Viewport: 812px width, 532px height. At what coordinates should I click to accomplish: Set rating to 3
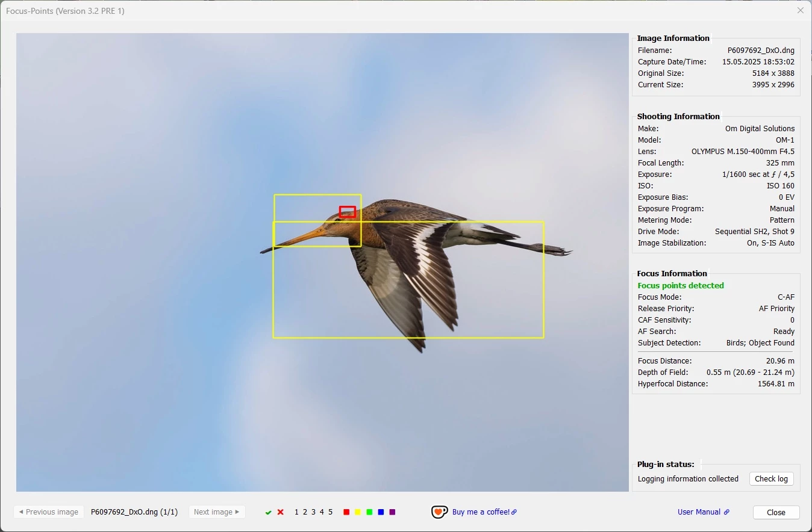coord(313,512)
